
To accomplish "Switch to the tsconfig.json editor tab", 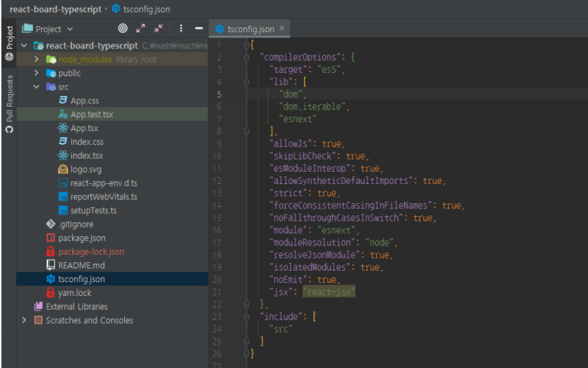I will point(250,29).
